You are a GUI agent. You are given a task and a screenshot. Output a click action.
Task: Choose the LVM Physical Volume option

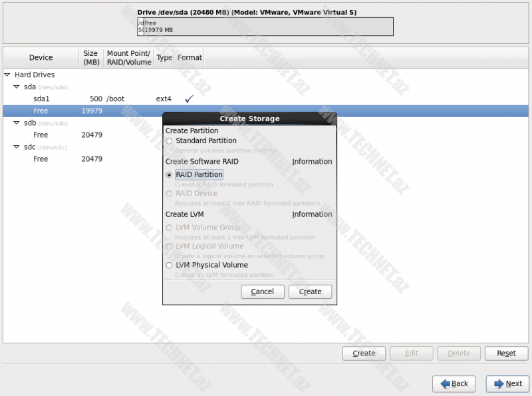point(169,266)
